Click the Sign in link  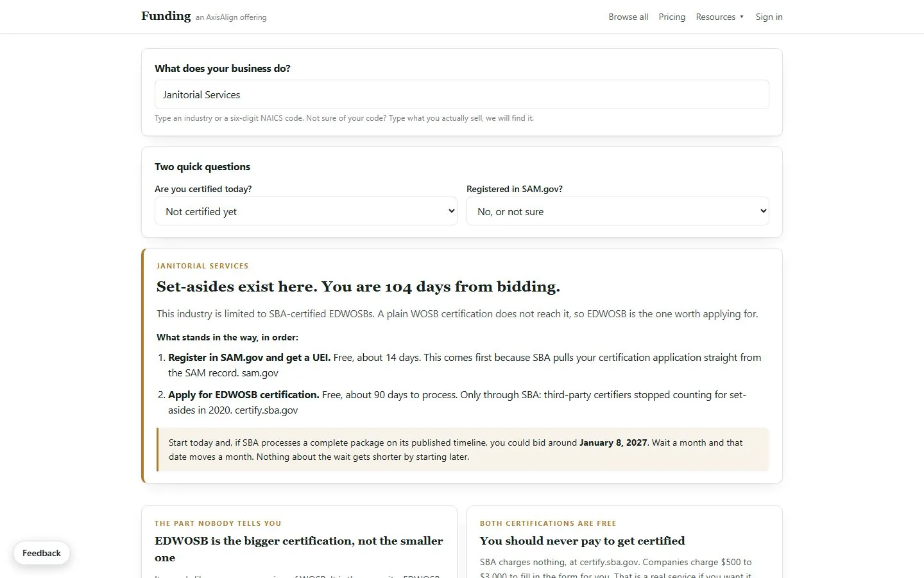769,17
